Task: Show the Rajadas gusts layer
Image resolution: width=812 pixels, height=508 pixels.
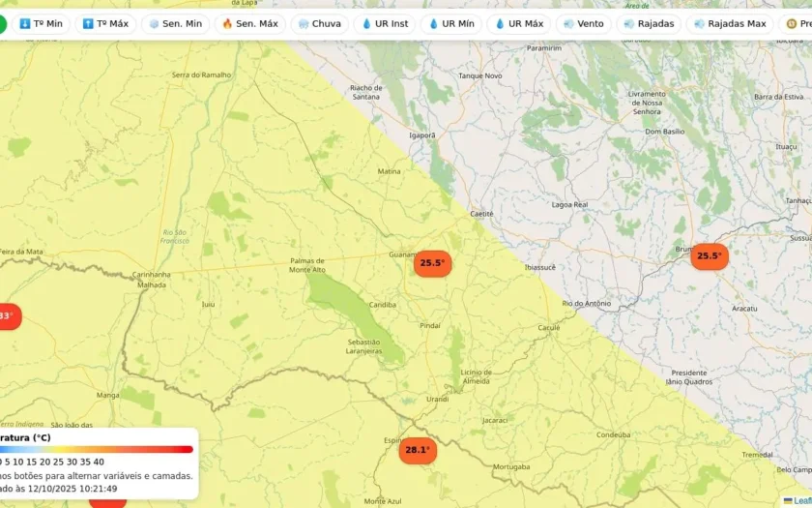Action: [649, 24]
